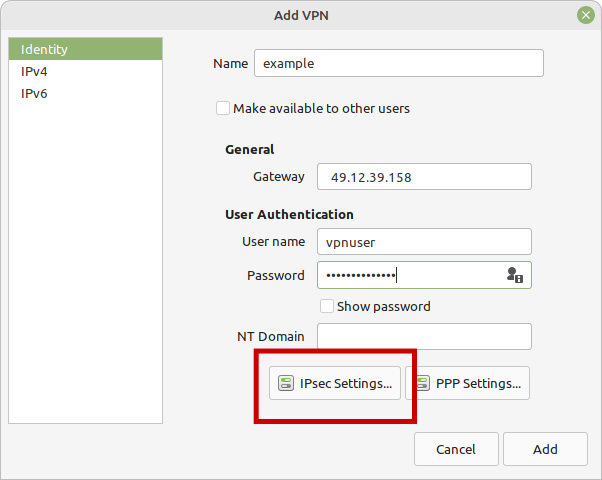This screenshot has height=480, width=602.
Task: Open the IPsec Settings dialog
Action: click(x=335, y=383)
